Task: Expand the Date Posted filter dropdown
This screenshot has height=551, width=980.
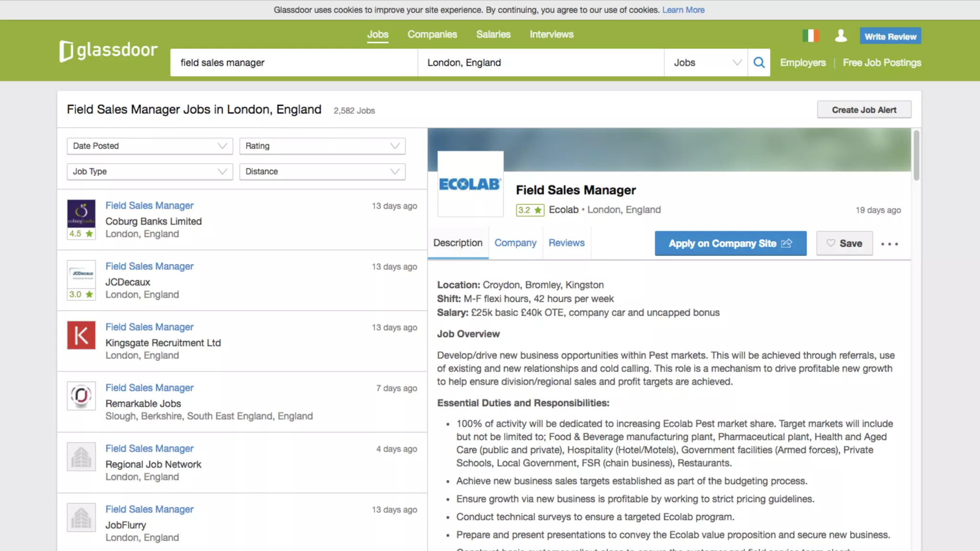Action: tap(150, 146)
